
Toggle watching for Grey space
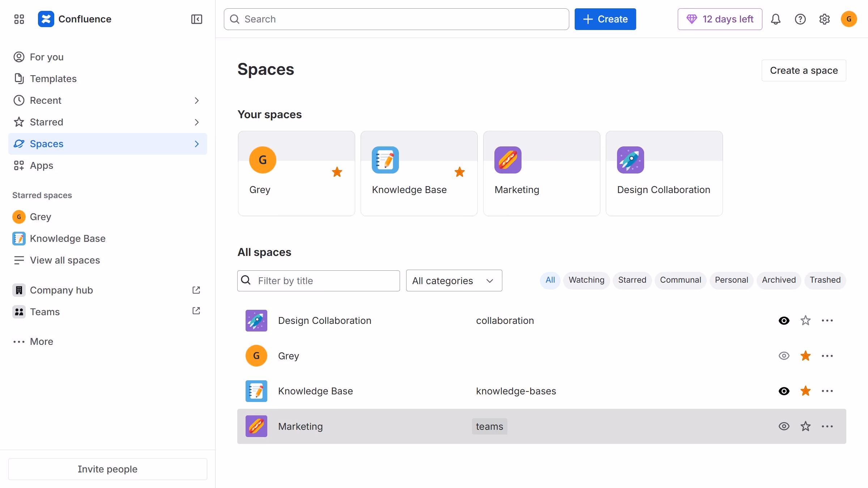pyautogui.click(x=784, y=356)
